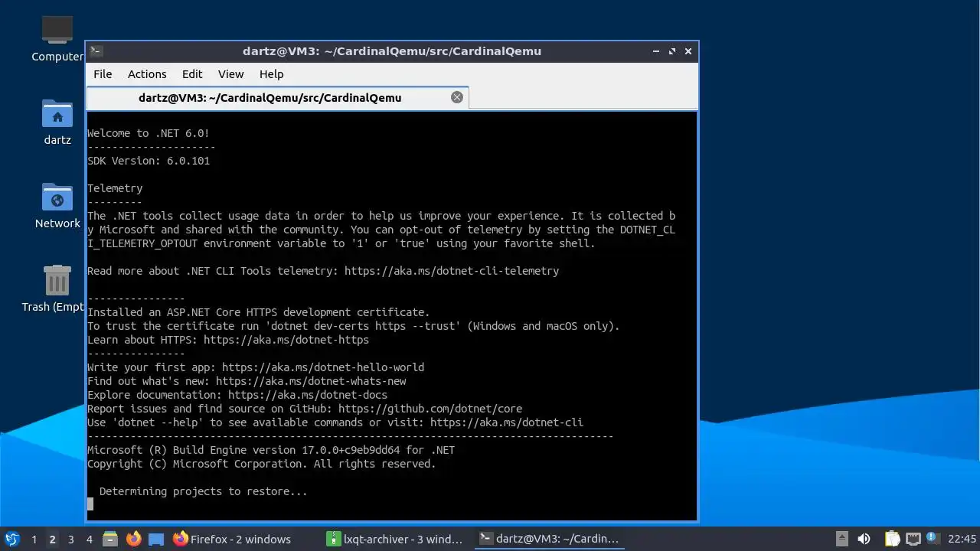Open removable media eject tray icon
Screen dimensions: 980x551
[x=841, y=539]
